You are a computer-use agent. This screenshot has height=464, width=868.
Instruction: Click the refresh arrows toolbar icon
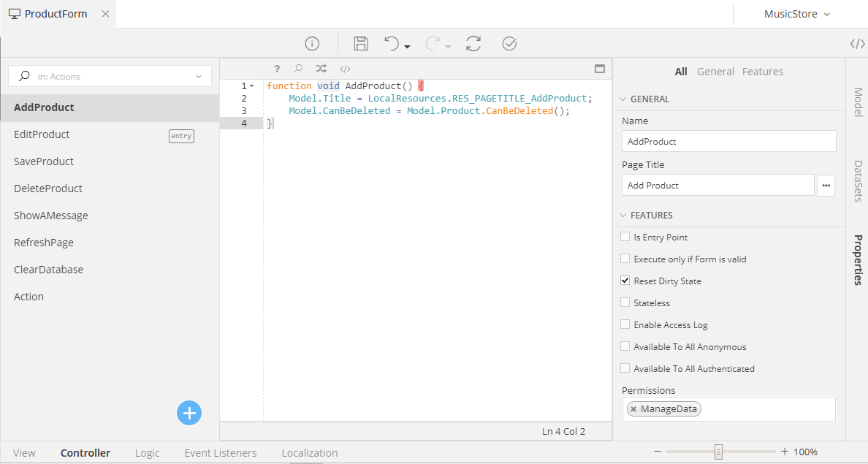tap(473, 44)
